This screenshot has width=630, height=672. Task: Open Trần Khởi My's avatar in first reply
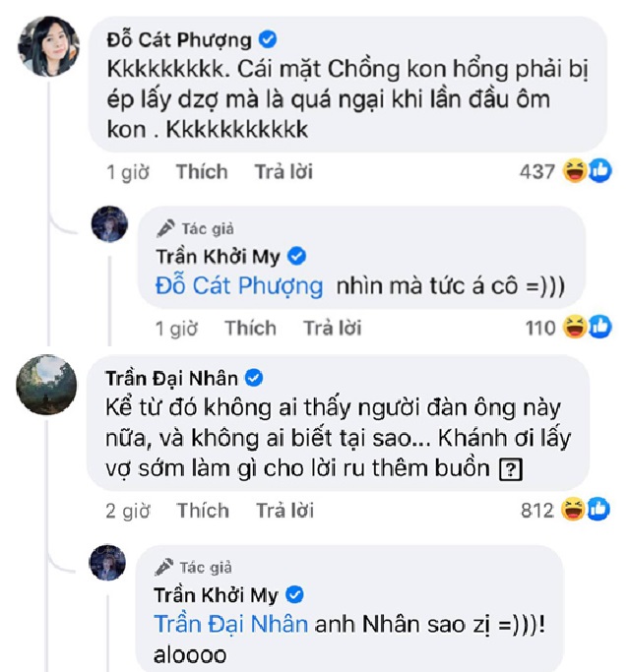coord(109,225)
